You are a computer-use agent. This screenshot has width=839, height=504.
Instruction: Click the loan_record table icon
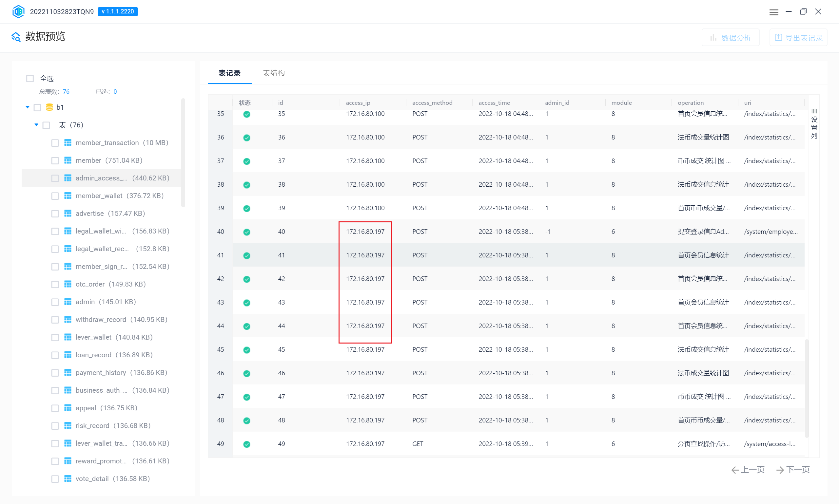pyautogui.click(x=68, y=355)
